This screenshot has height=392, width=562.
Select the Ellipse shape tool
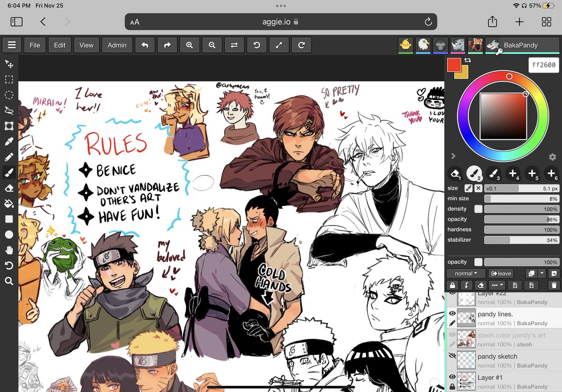click(9, 234)
